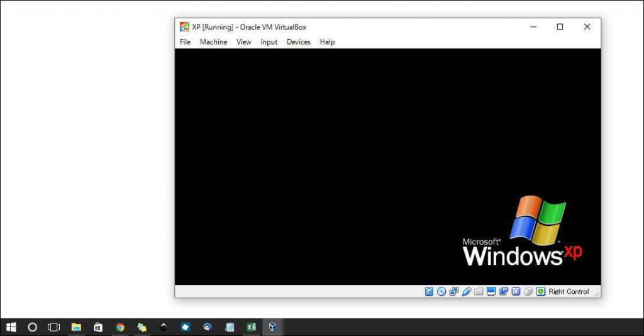Click the VirtualBox XP window title icon
The image size is (644, 336).
[x=184, y=27]
